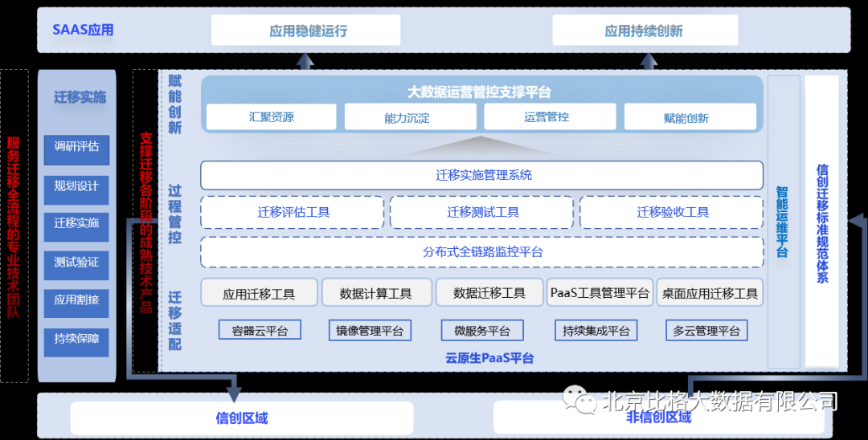Click the WeChat logo in the watermark
Image resolution: width=868 pixels, height=440 pixels.
pos(577,399)
